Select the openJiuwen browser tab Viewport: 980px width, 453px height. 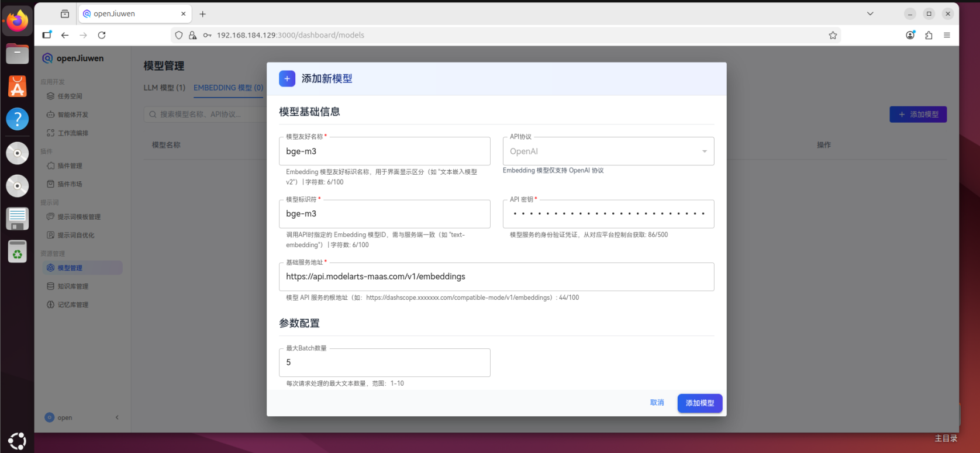click(135, 13)
